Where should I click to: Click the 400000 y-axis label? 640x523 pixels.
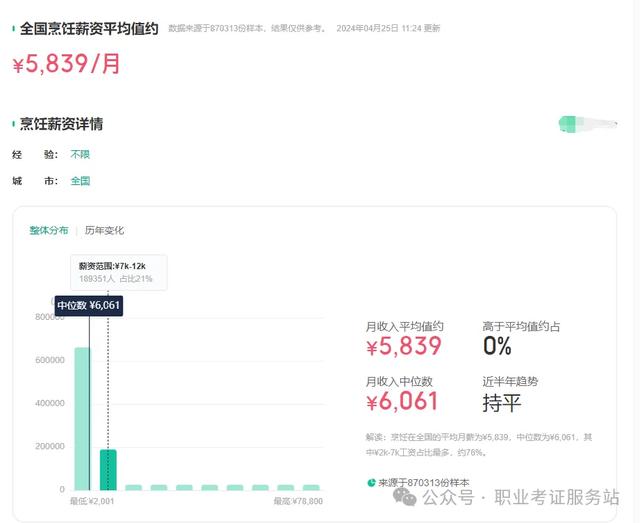[x=50, y=403]
